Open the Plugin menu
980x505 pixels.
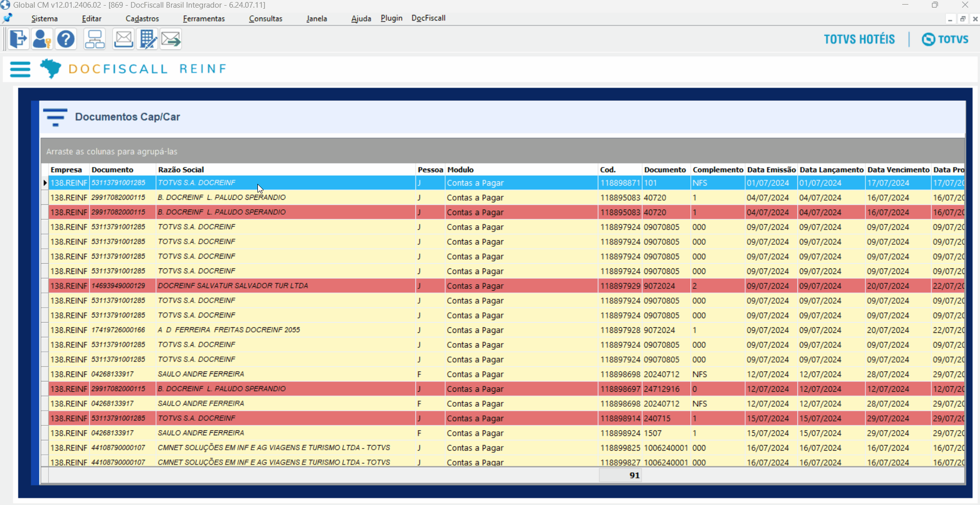coord(391,18)
